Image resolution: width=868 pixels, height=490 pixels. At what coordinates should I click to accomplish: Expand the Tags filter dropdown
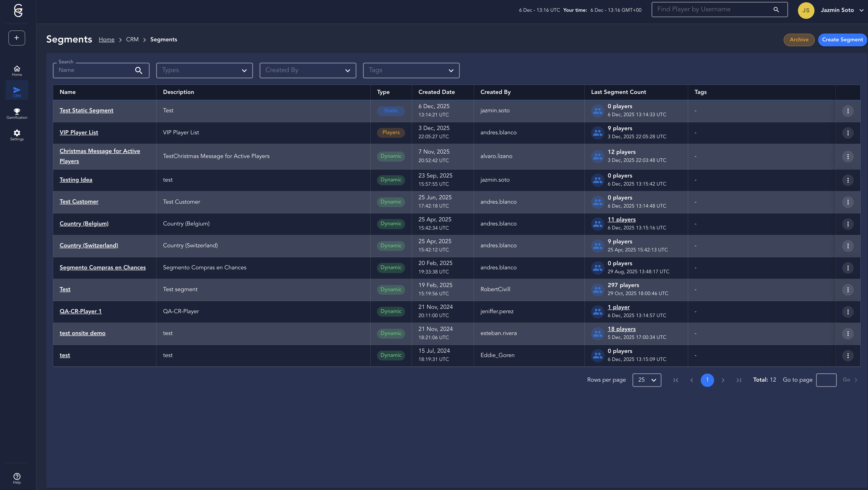click(x=411, y=70)
